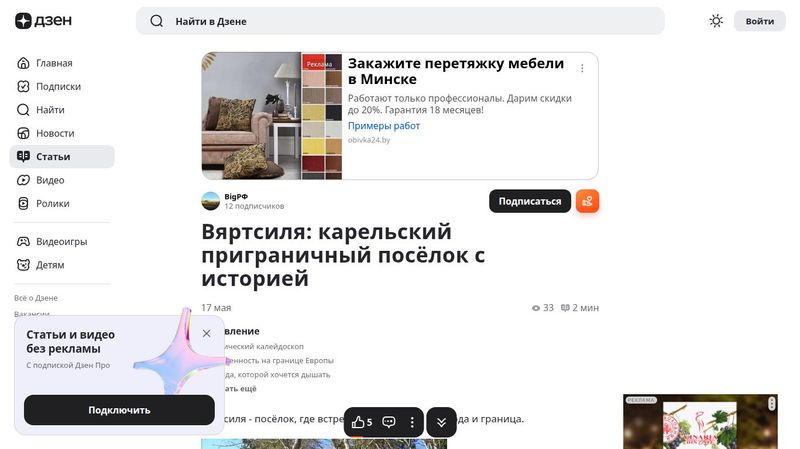Click the Найти sidebar search icon

(24, 110)
